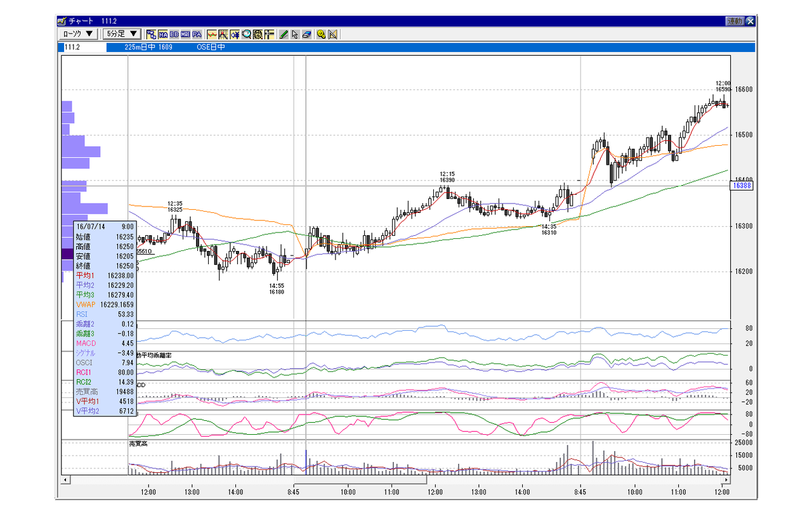Click the 16300 price axis label
812x514 pixels.
pyautogui.click(x=743, y=226)
